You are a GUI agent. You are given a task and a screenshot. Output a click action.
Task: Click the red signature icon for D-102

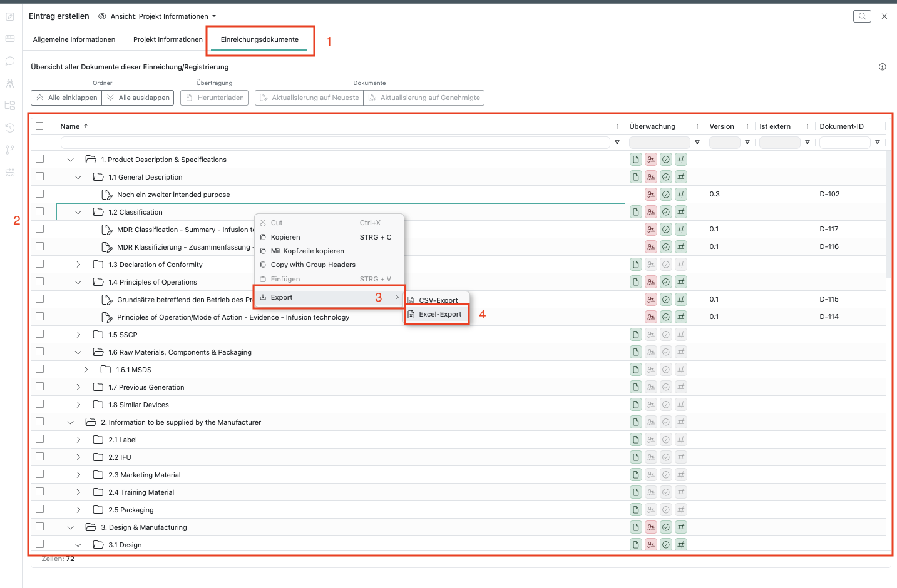(651, 195)
